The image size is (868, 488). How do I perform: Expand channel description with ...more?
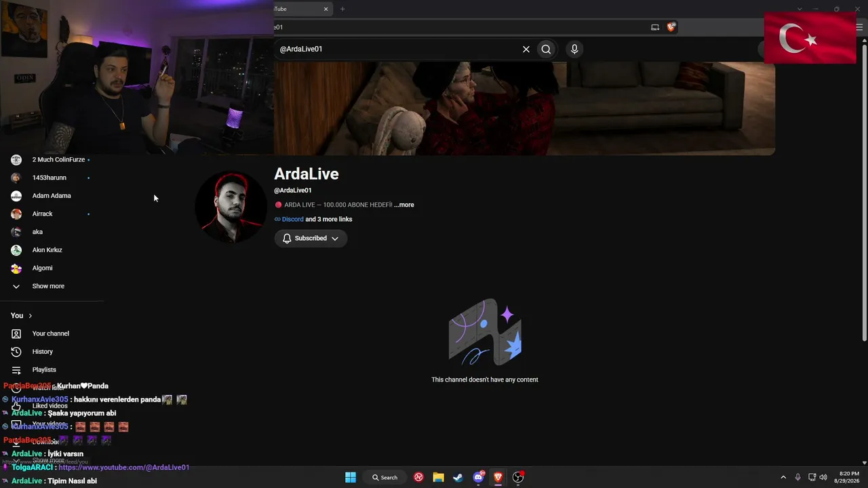tap(404, 205)
